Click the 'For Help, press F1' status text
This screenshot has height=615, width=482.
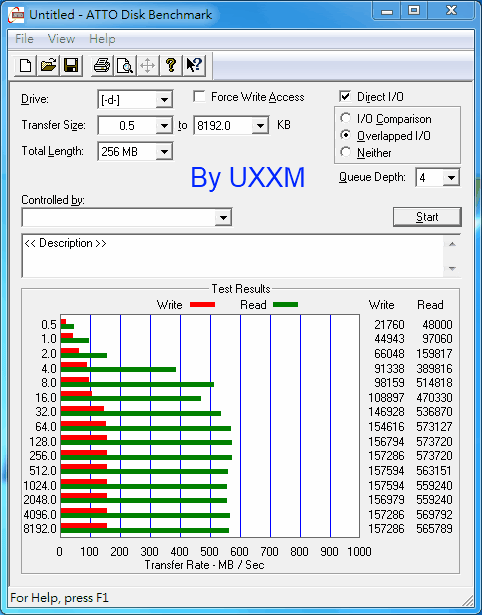click(x=59, y=598)
